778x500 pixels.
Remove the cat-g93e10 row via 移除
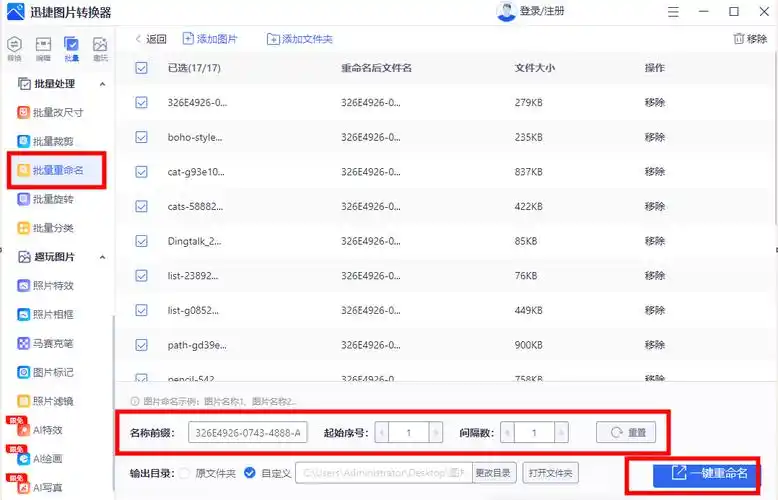tap(654, 172)
